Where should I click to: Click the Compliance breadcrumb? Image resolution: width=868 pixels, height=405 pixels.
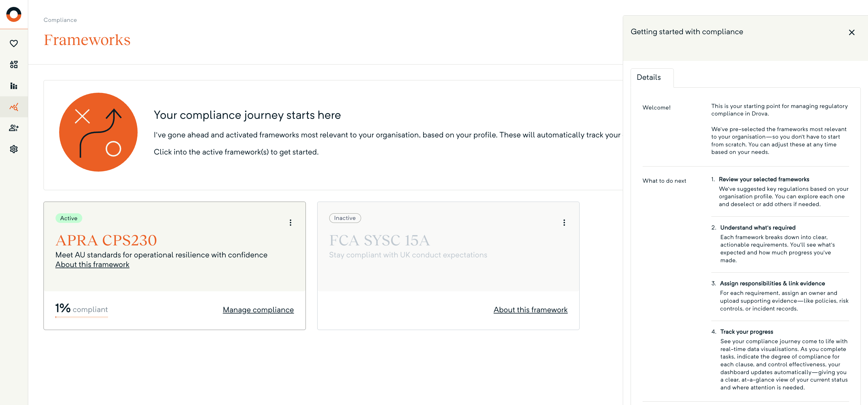60,20
